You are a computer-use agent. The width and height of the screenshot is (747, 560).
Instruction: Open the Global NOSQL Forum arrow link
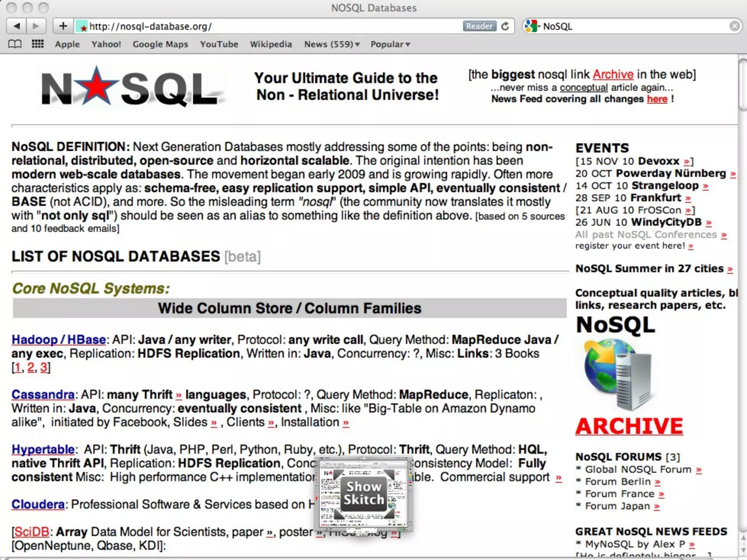(698, 470)
